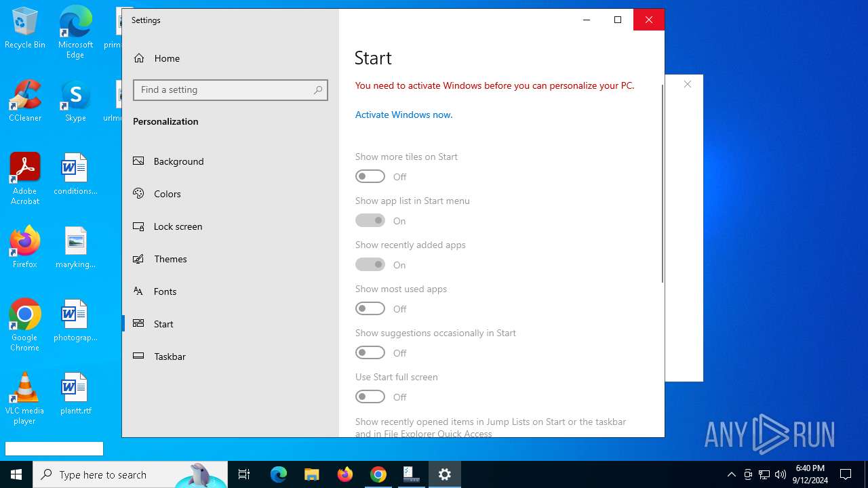The image size is (868, 488).
Task: Minimize the Settings window
Action: point(587,20)
